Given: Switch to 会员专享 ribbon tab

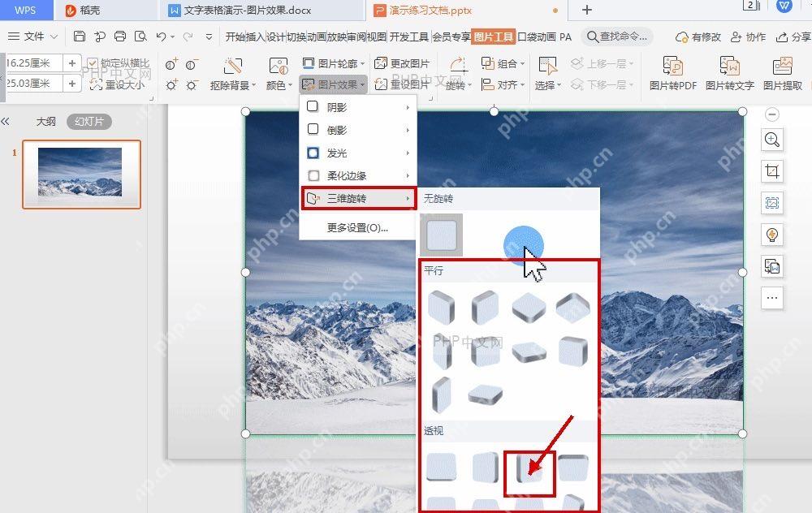Looking at the screenshot, I should 451,37.
